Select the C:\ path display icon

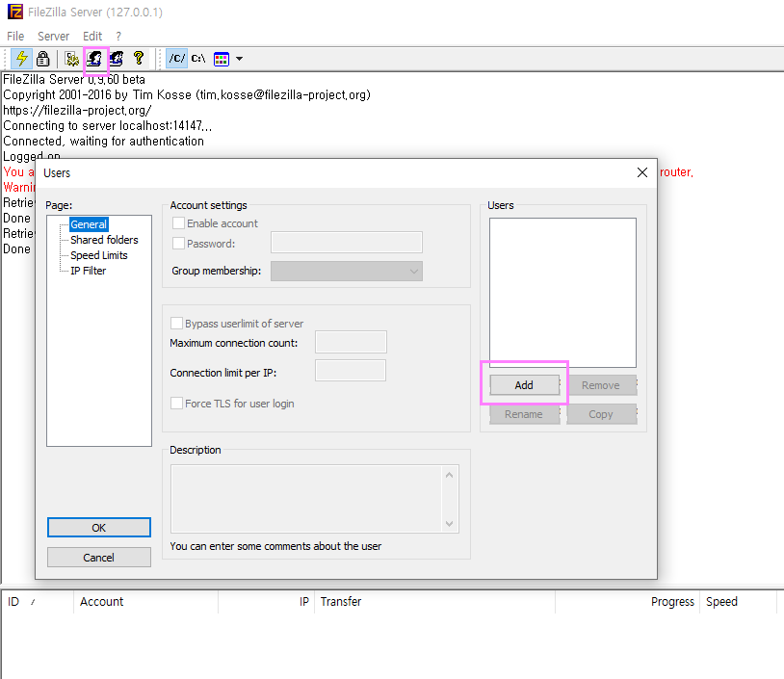(x=198, y=59)
